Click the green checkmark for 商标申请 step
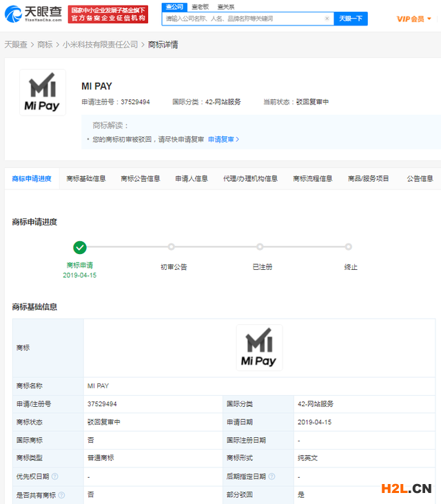The width and height of the screenshot is (441, 504). (80, 247)
